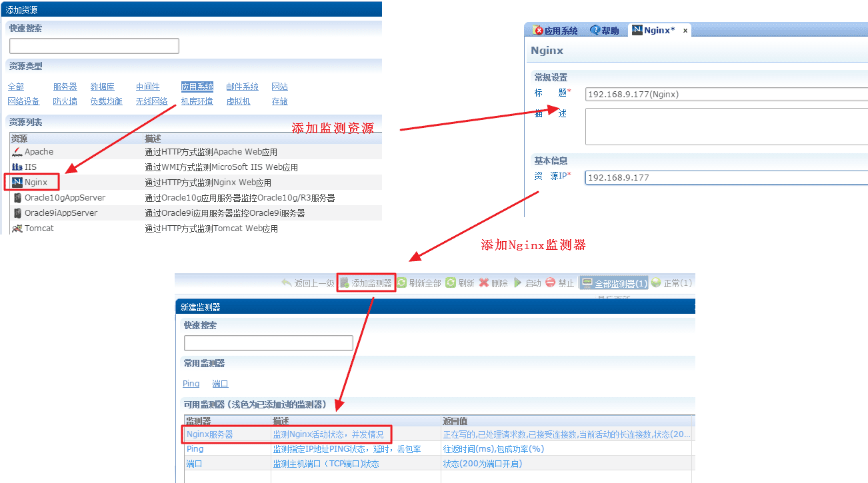
Task: Click the 添加监测器 toolbar icon
Action: click(x=345, y=283)
